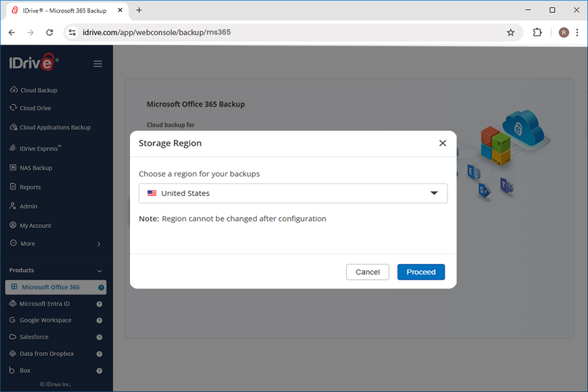The height and width of the screenshot is (392, 588).
Task: Click help icon next to Data from Dropbox
Action: [99, 354]
